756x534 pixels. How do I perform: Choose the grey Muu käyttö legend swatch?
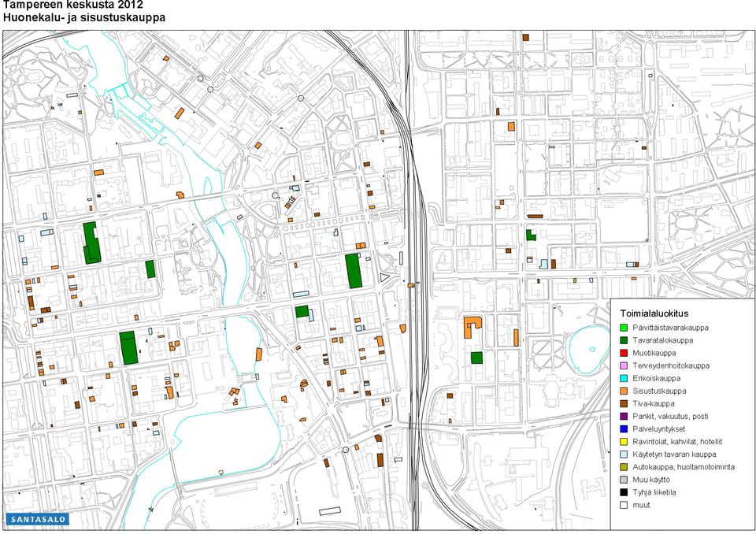[624, 480]
